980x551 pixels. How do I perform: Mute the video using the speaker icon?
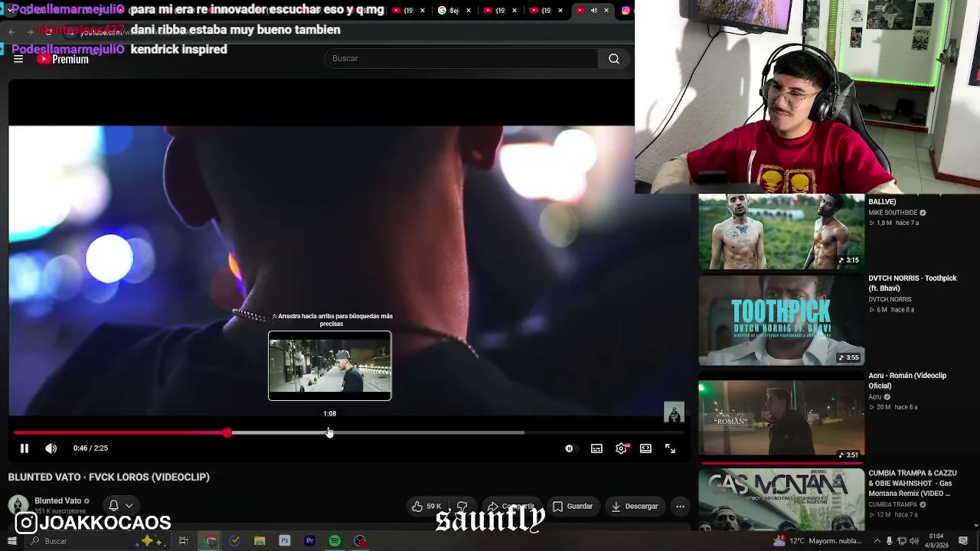(x=51, y=448)
